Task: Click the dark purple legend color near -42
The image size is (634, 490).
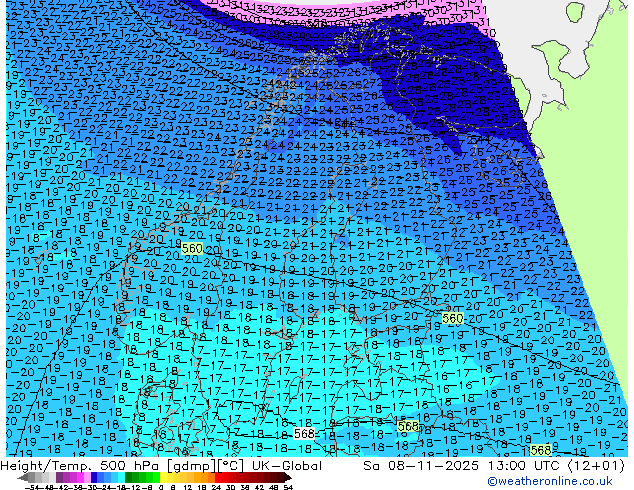Action: click(59, 478)
